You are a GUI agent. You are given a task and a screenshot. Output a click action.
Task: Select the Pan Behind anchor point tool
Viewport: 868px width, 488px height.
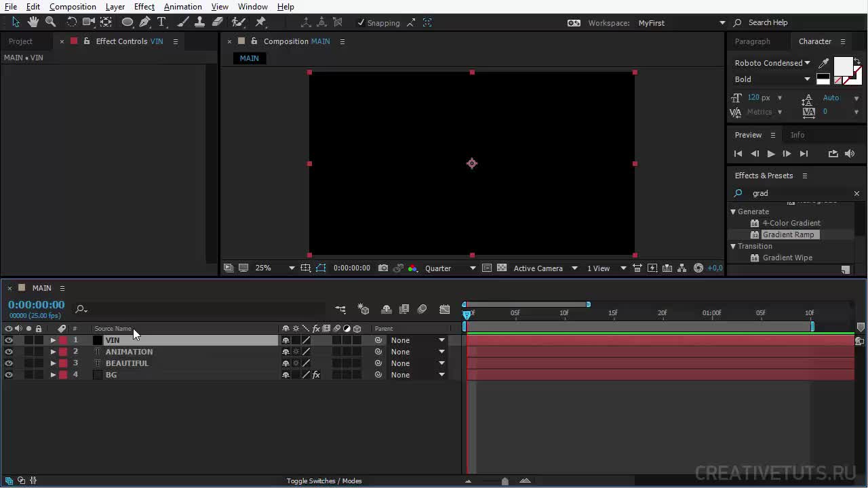(x=106, y=22)
